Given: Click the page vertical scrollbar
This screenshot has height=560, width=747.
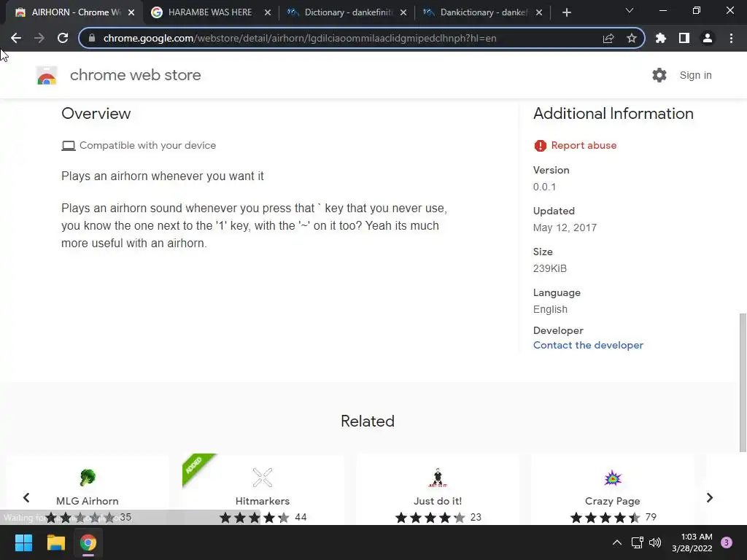Looking at the screenshot, I should [742, 382].
